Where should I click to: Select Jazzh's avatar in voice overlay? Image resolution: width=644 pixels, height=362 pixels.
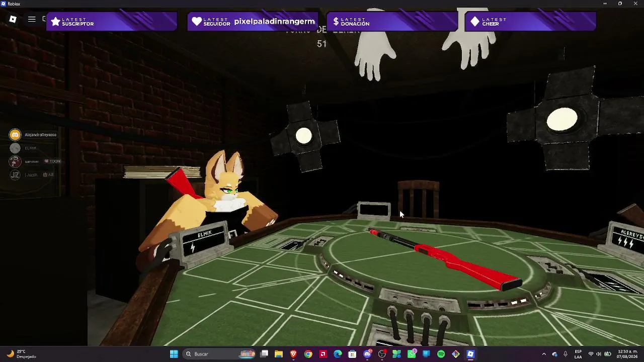tap(15, 174)
